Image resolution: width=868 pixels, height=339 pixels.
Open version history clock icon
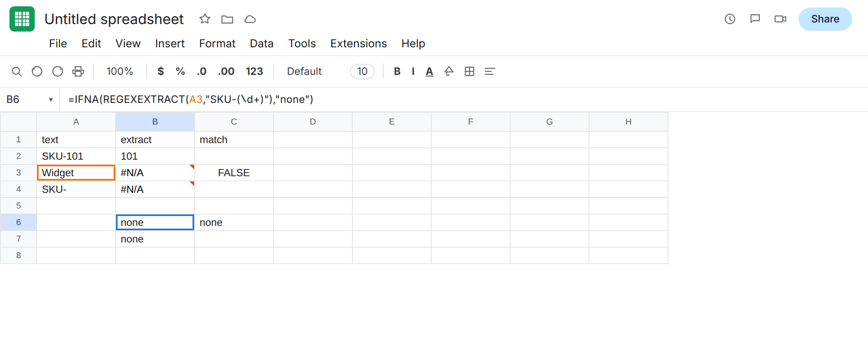(730, 19)
